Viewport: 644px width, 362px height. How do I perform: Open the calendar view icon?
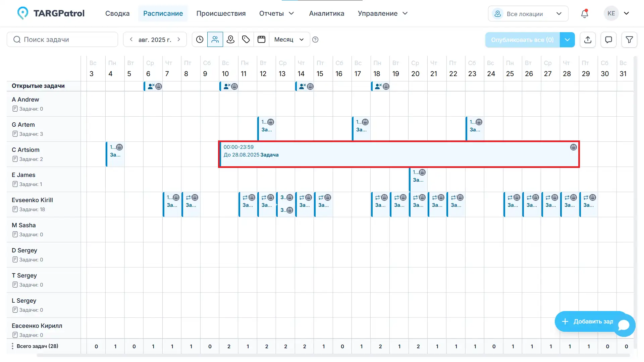[261, 39]
